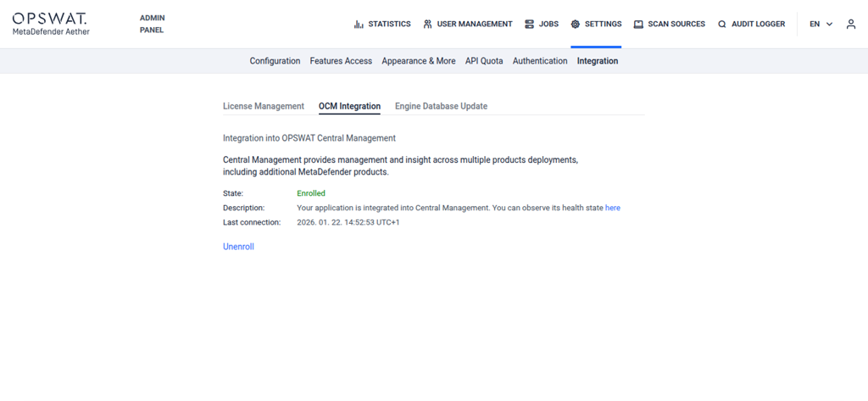
Task: Click the 'Integration into OPSWAT Central Management' heading
Action: [309, 137]
